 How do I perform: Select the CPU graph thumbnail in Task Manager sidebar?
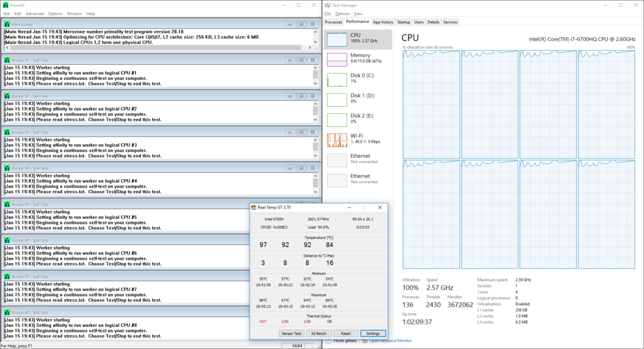(337, 40)
